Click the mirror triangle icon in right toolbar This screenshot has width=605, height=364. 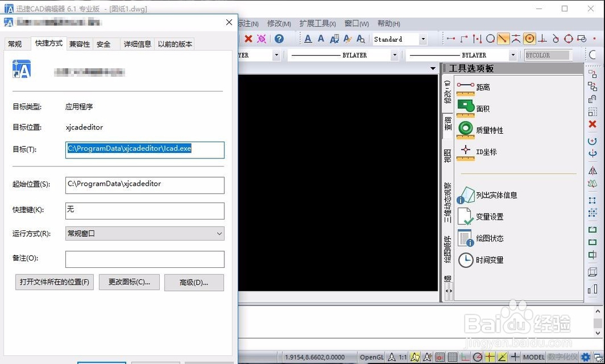pyautogui.click(x=592, y=171)
